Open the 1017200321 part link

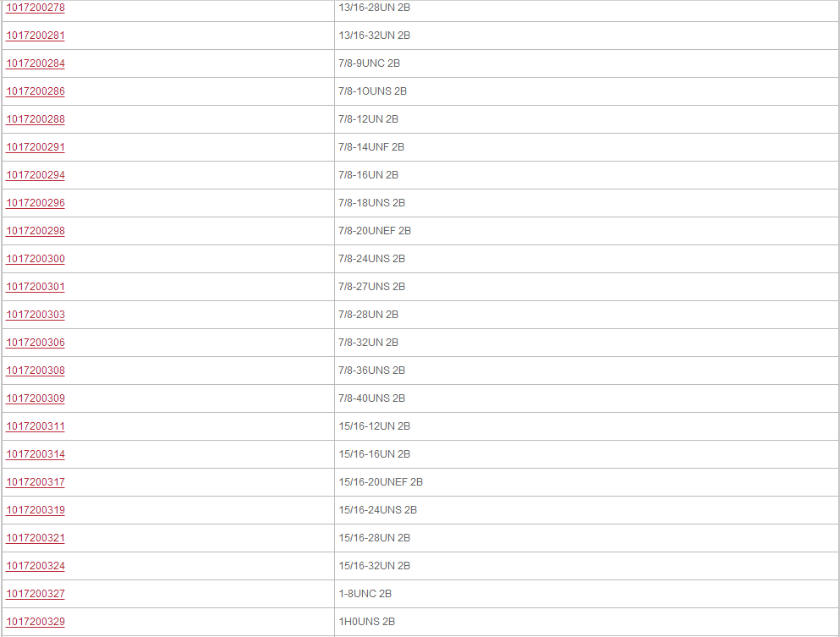(36, 537)
